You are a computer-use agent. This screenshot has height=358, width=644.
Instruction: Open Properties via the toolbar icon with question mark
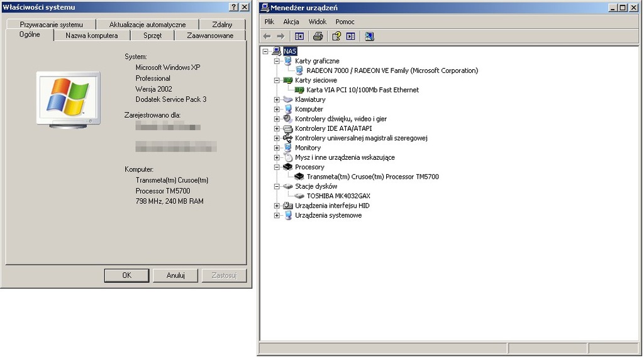[x=336, y=36]
